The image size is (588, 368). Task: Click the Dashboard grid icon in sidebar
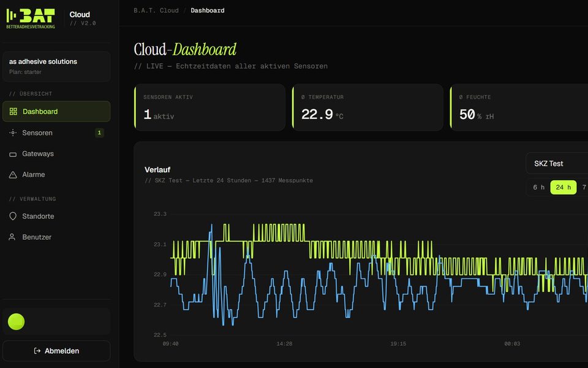13,112
